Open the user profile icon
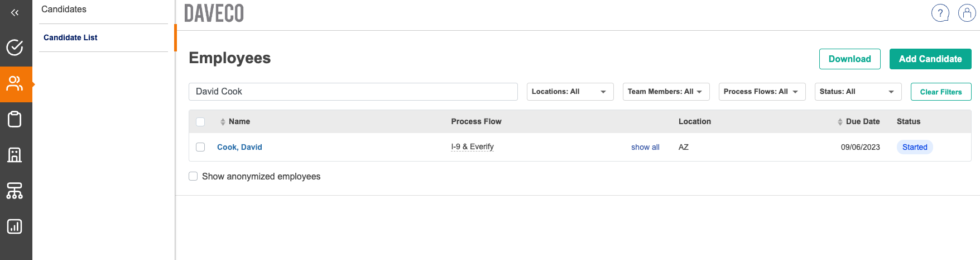Viewport: 980px width, 260px height. coord(967,13)
